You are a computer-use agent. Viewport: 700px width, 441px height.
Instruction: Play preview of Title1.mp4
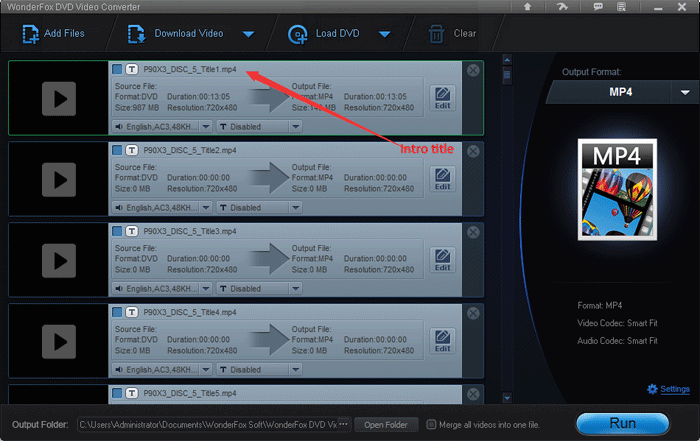point(59,99)
